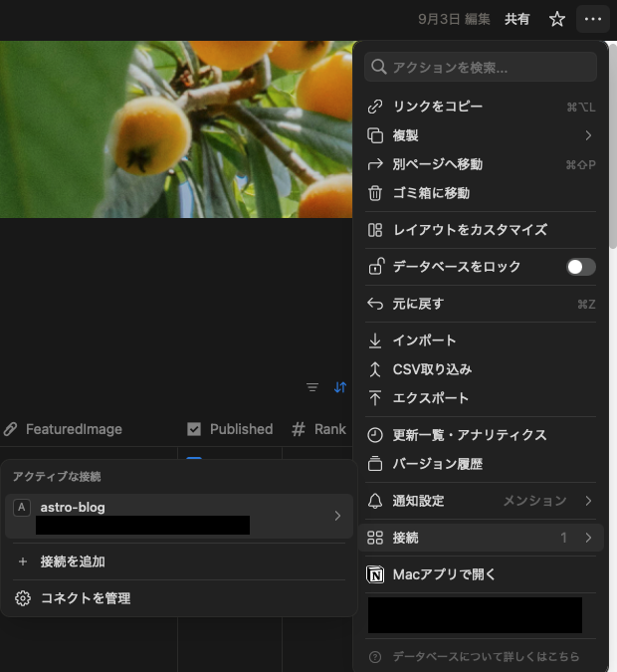617x672 pixels.
Task: Expand the 接続 submenu chevron
Action: 588,538
